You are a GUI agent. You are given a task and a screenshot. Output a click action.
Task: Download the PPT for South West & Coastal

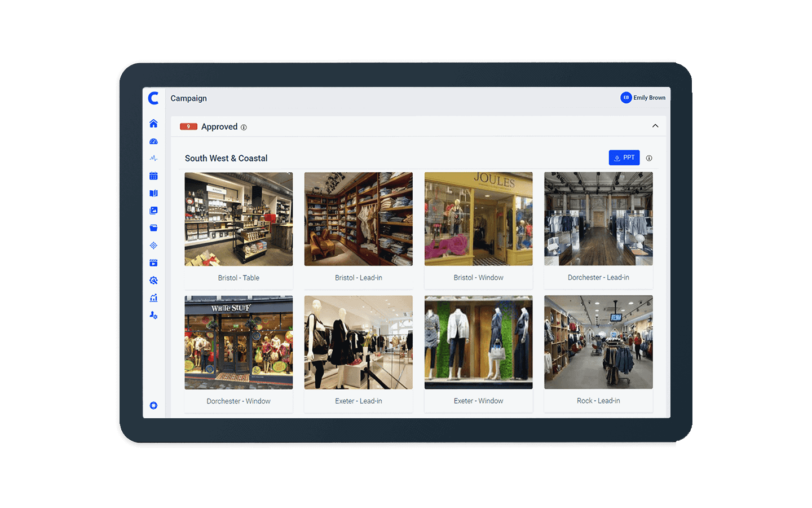624,158
